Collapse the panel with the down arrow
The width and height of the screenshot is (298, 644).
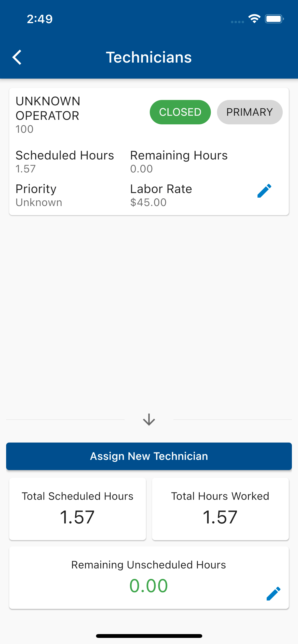pos(149,419)
